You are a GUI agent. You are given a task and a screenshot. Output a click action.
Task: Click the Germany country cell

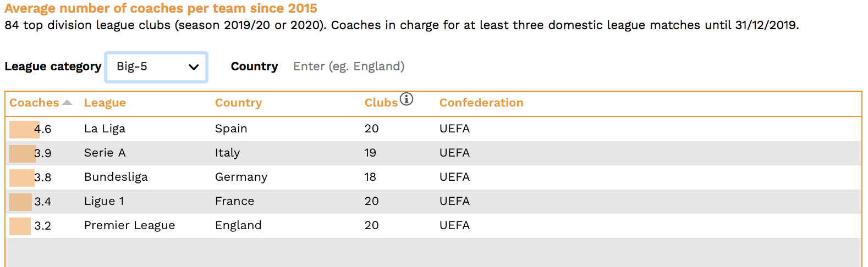tap(241, 177)
